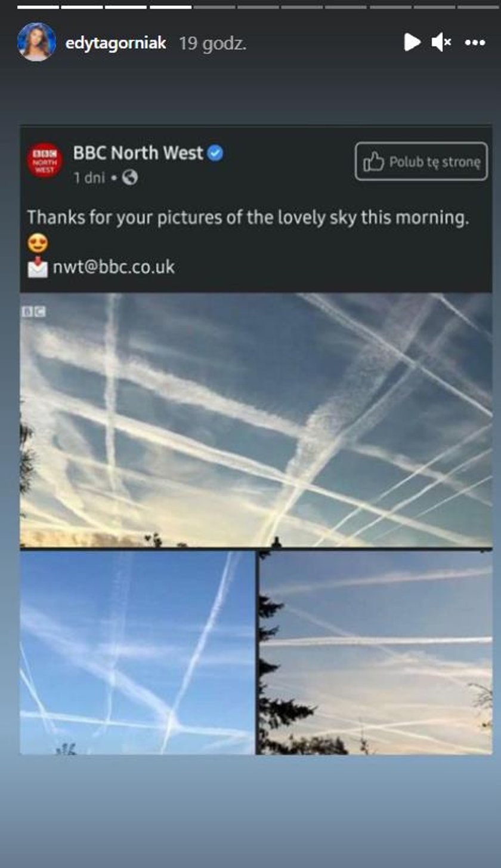Click the globe public visibility icon
501x868 pixels.
(130, 178)
